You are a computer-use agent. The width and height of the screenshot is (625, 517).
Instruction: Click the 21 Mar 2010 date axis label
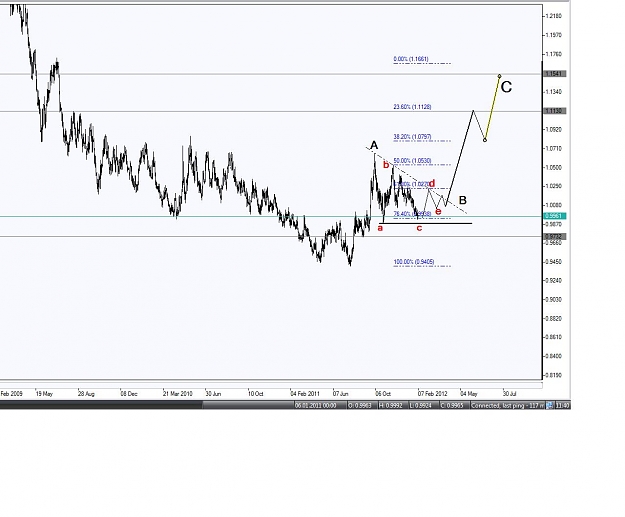(178, 394)
